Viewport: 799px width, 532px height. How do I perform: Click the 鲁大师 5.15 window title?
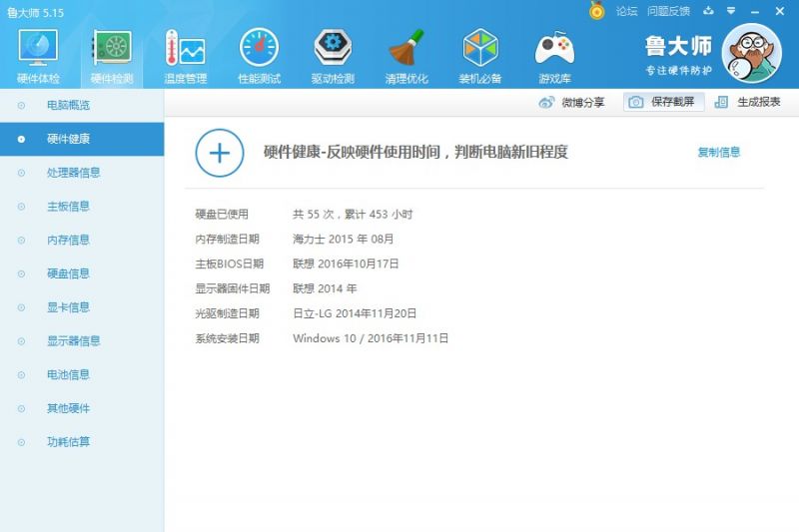36,13
